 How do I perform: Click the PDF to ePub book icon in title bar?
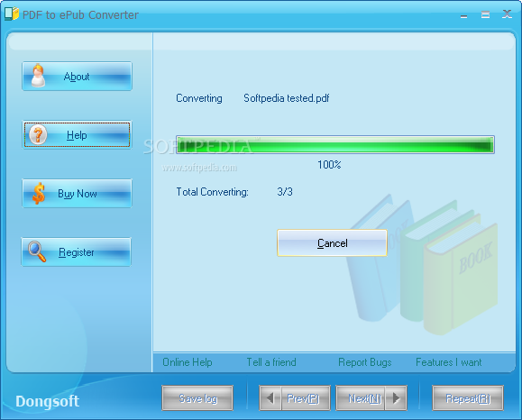coord(12,14)
